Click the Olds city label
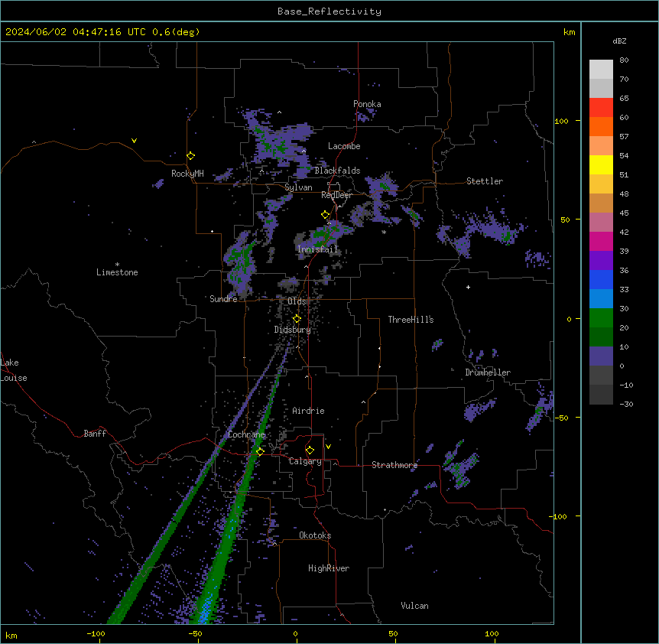Viewport: 659px width, 644px height. click(x=297, y=301)
